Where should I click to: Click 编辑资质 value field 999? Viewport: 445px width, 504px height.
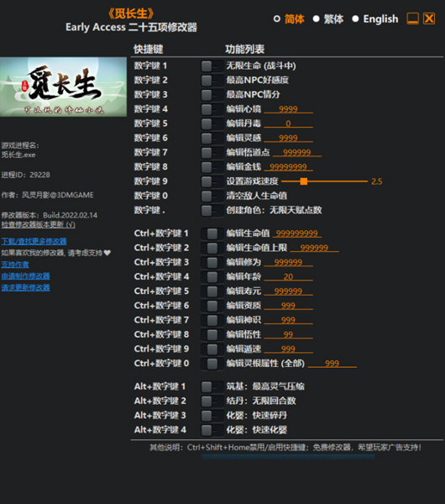tap(288, 306)
